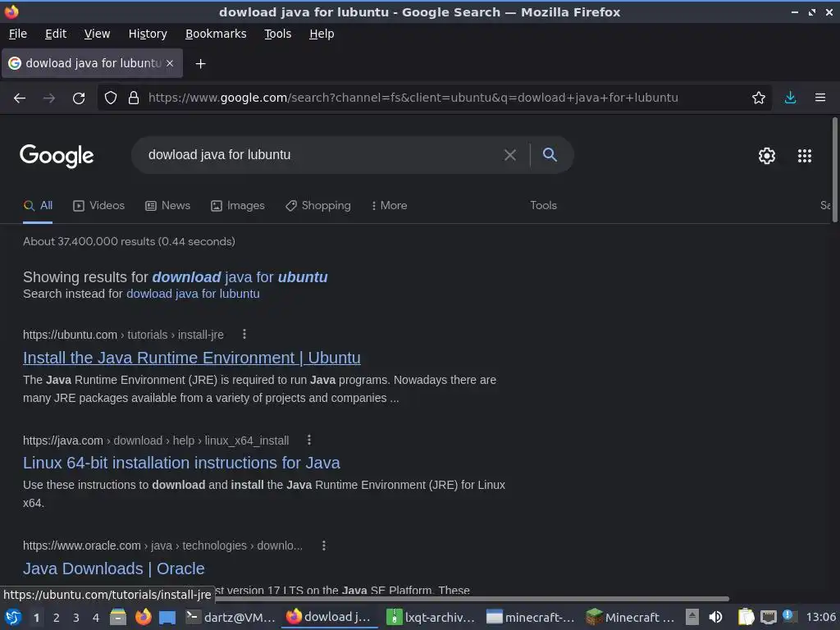The image size is (840, 630).
Task: Switch to News results
Action: pos(167,206)
